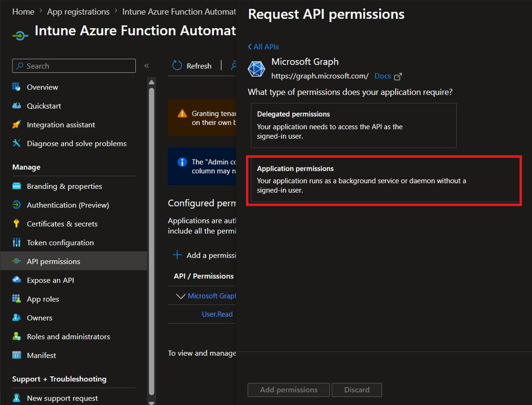Click the Branding & properties icon
The width and height of the screenshot is (532, 405).
coord(16,186)
